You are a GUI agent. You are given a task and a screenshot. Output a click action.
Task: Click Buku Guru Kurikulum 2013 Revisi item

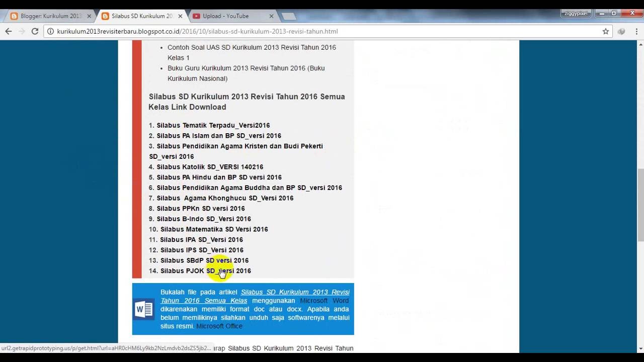pos(246,73)
